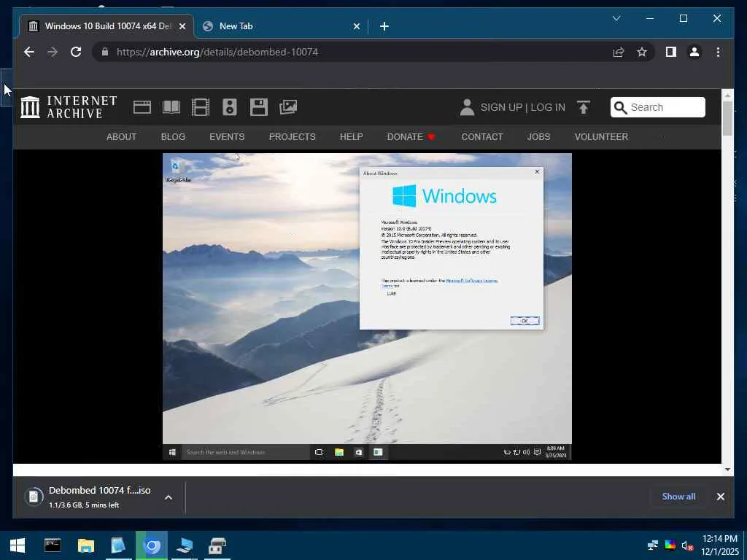Expand the download item options chevron
Viewport: 747px width, 560px height.
click(169, 497)
